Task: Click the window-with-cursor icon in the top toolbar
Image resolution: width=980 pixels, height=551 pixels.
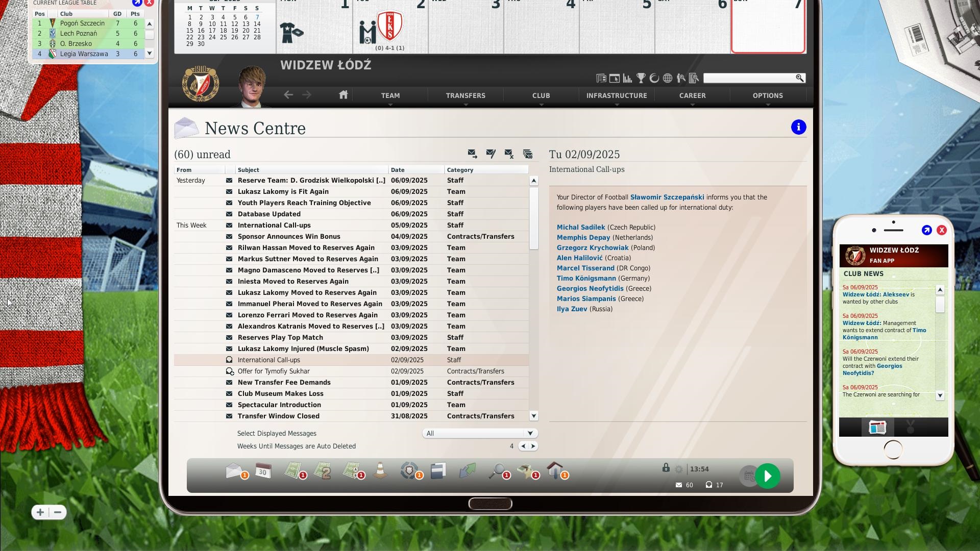Action: tap(614, 78)
